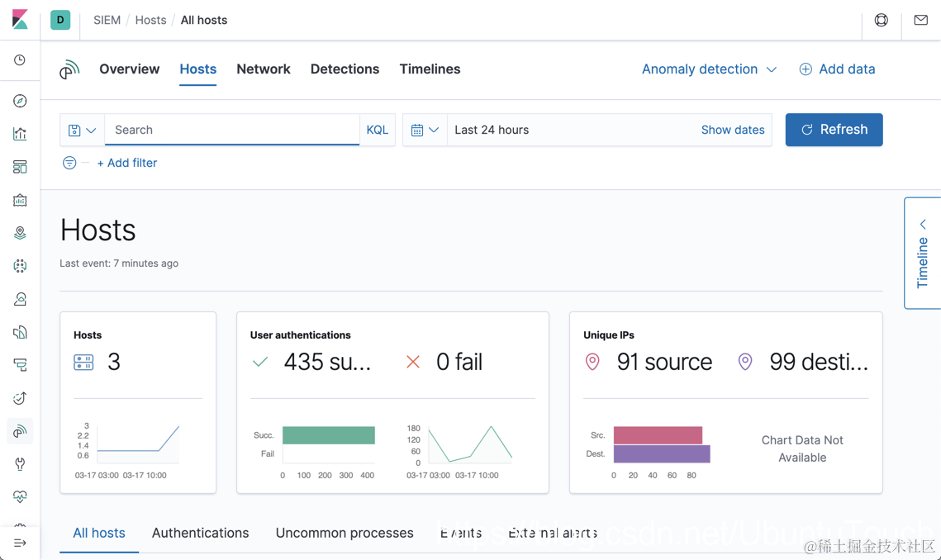Open the Timelines tab

(x=430, y=69)
